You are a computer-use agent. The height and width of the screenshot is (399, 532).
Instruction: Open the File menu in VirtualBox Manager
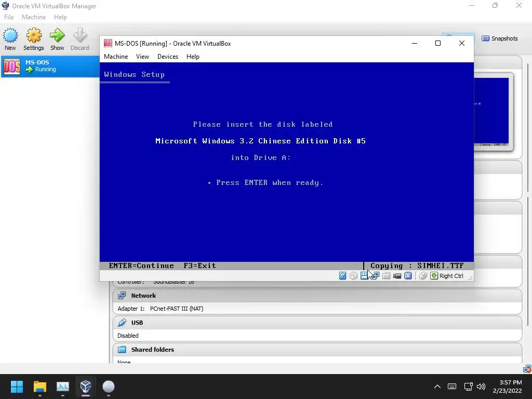pos(9,17)
